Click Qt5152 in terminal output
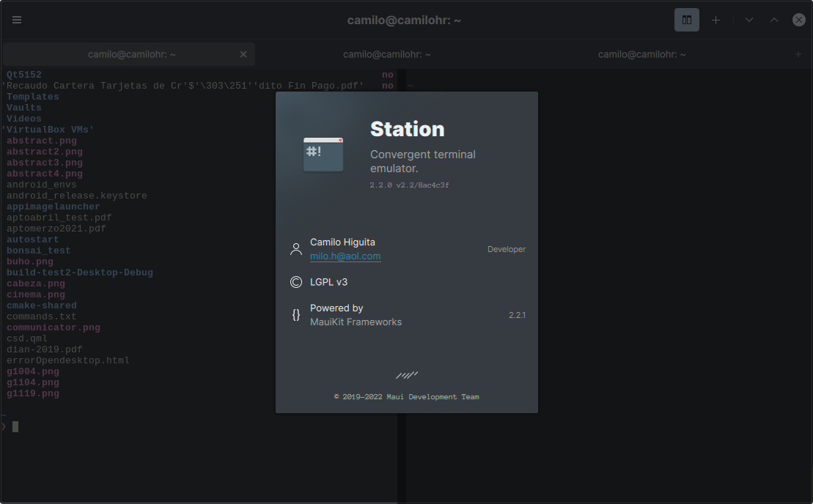 [24, 75]
